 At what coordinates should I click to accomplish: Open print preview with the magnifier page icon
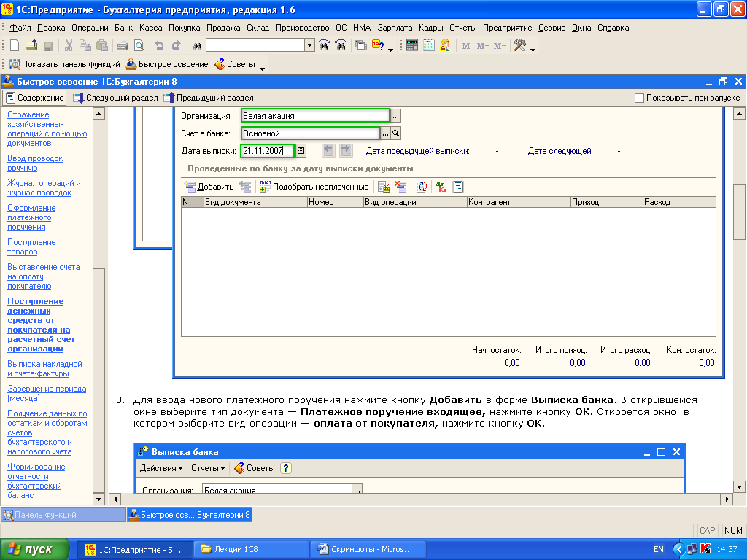pyautogui.click(x=139, y=46)
